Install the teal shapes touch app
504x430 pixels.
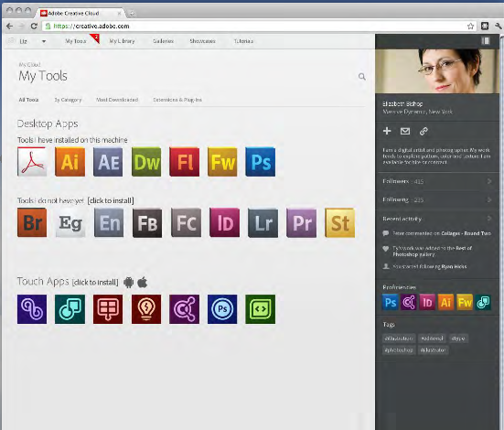70,309
